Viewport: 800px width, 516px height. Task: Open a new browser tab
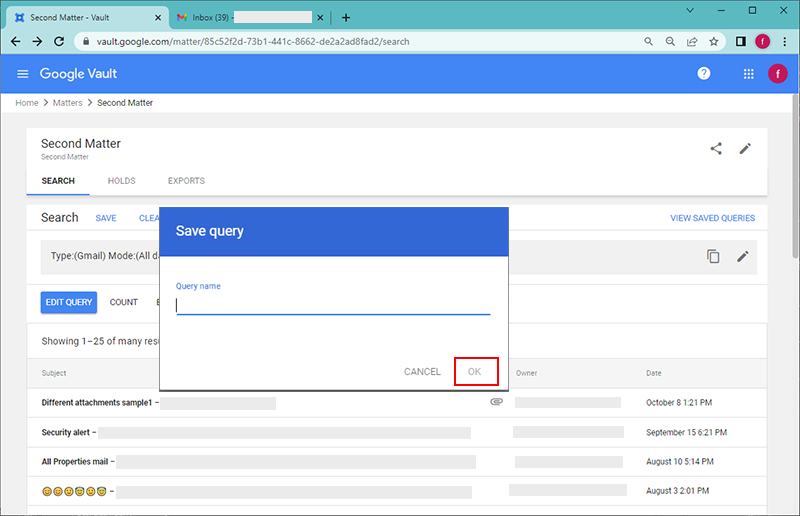point(346,17)
